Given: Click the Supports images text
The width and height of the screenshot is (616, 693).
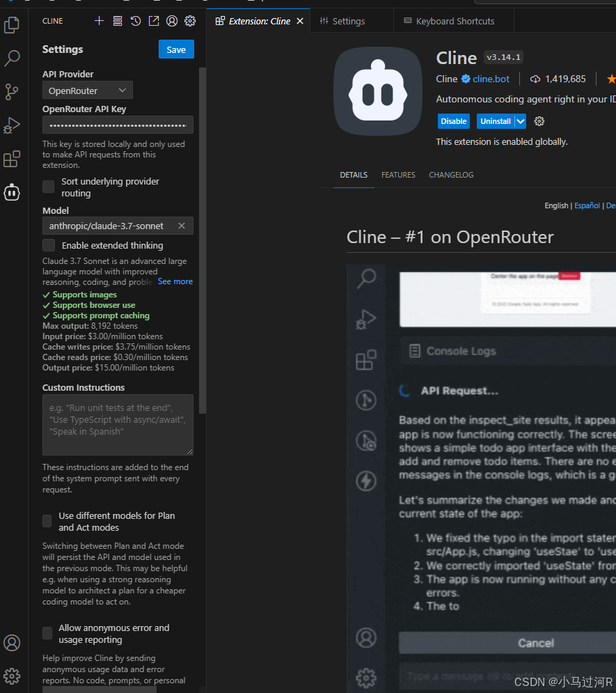Looking at the screenshot, I should point(85,295).
